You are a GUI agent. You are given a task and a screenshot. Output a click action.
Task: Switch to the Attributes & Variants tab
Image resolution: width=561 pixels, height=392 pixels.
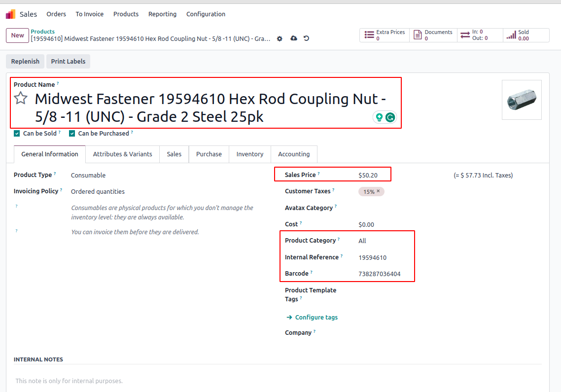pos(122,154)
